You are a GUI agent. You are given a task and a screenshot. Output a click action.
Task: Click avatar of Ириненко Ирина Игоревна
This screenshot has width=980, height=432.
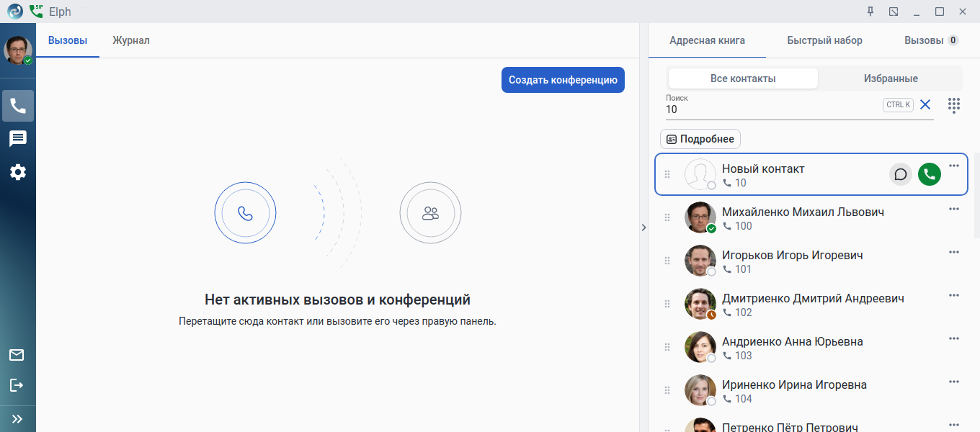coord(700,390)
